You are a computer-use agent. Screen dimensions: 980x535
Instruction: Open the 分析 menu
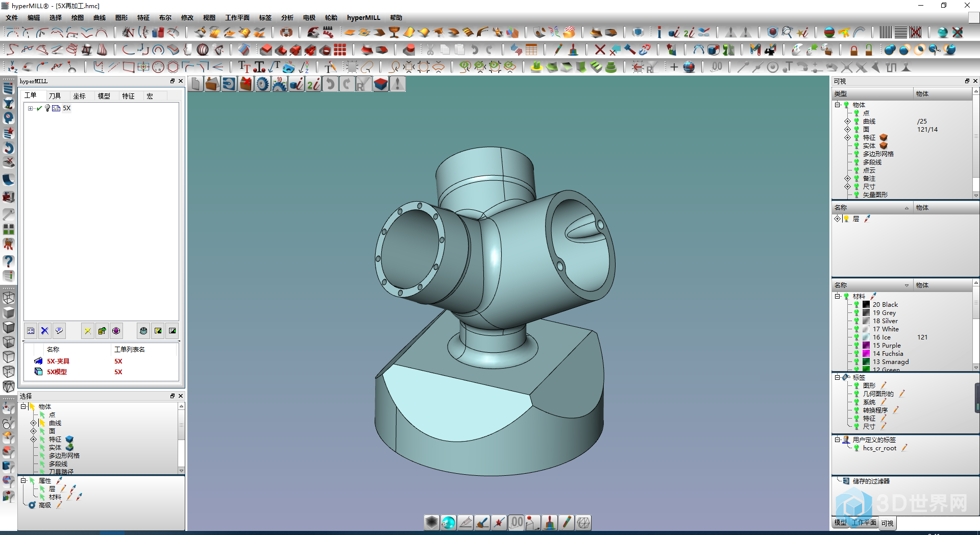pos(287,17)
